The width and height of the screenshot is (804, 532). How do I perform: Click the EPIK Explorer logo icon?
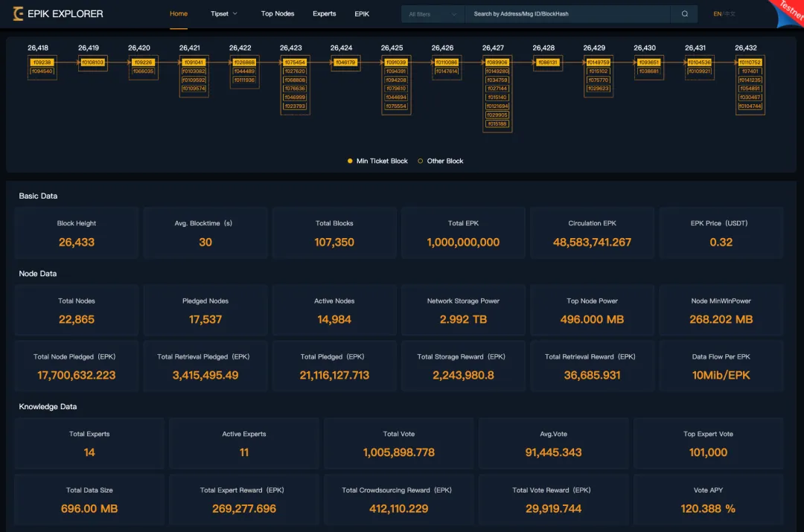(18, 14)
